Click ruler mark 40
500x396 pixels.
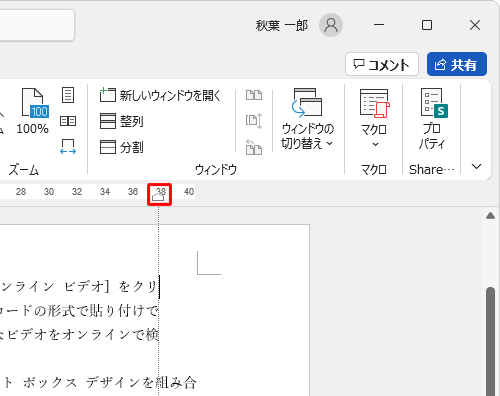189,192
